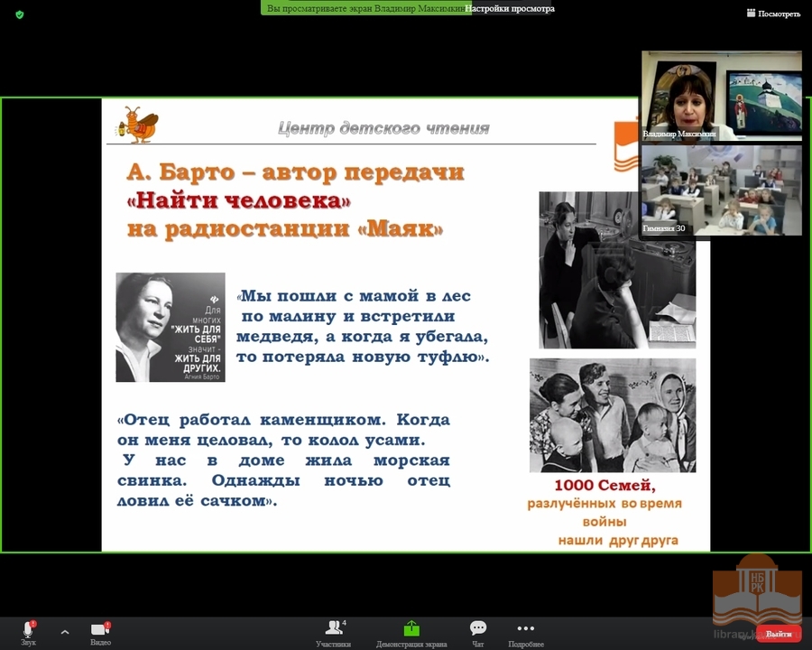
Task: Expand audio options arrow next to Звук
Action: click(x=65, y=632)
